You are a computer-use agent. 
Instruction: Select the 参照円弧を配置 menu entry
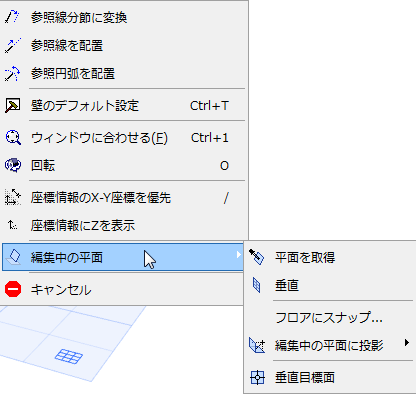point(123,74)
